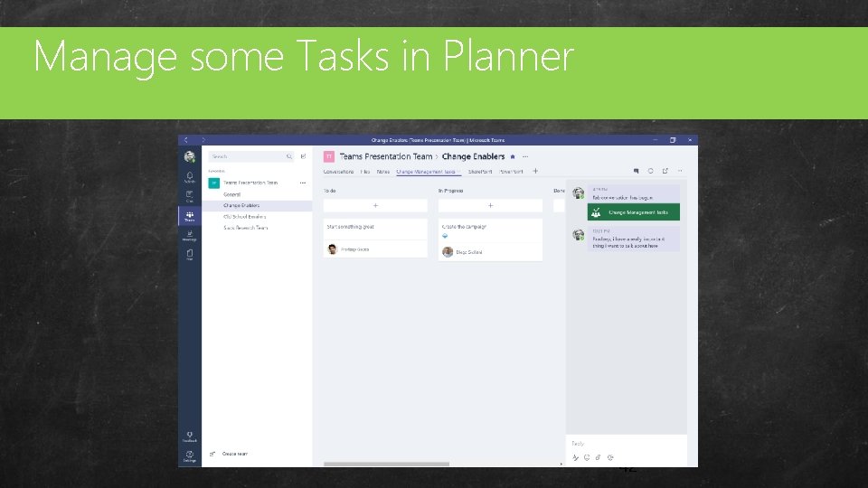
Task: Switch to the SharePoint tab
Action: point(479,172)
